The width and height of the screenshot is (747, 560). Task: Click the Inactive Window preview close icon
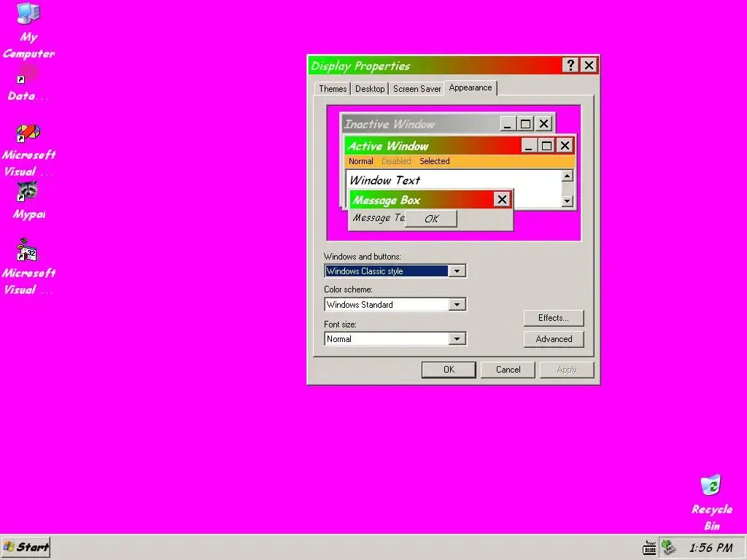[543, 124]
